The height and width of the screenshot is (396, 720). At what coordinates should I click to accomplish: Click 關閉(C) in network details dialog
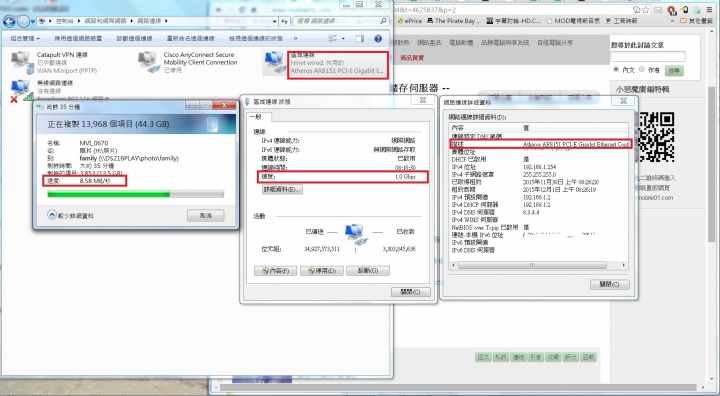point(609,284)
